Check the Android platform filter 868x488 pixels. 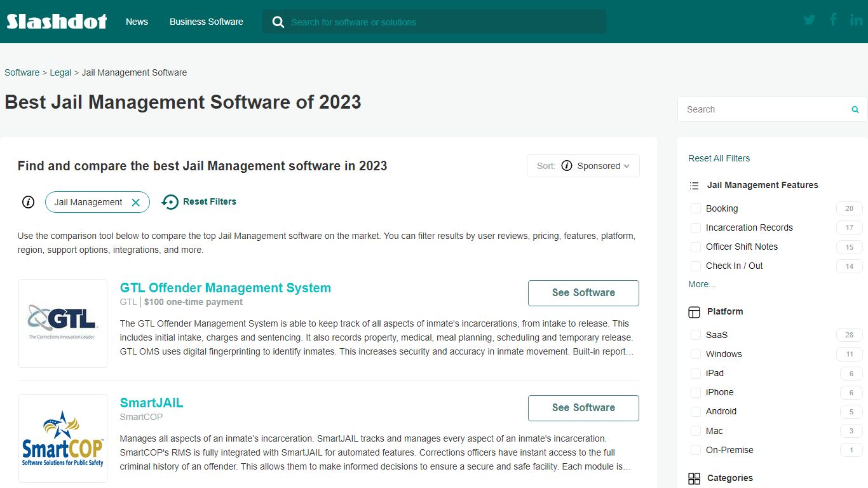[696, 411]
